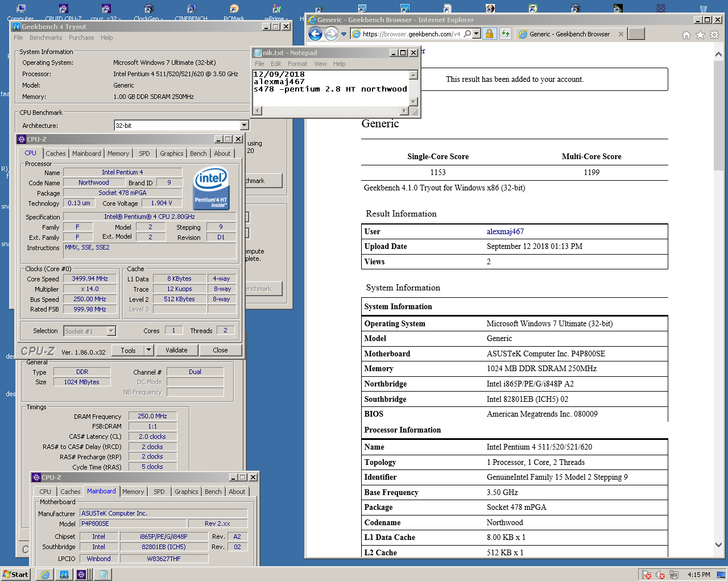728x582 pixels.
Task: Close the Geekbench Browser tab with X
Action: (x=621, y=34)
